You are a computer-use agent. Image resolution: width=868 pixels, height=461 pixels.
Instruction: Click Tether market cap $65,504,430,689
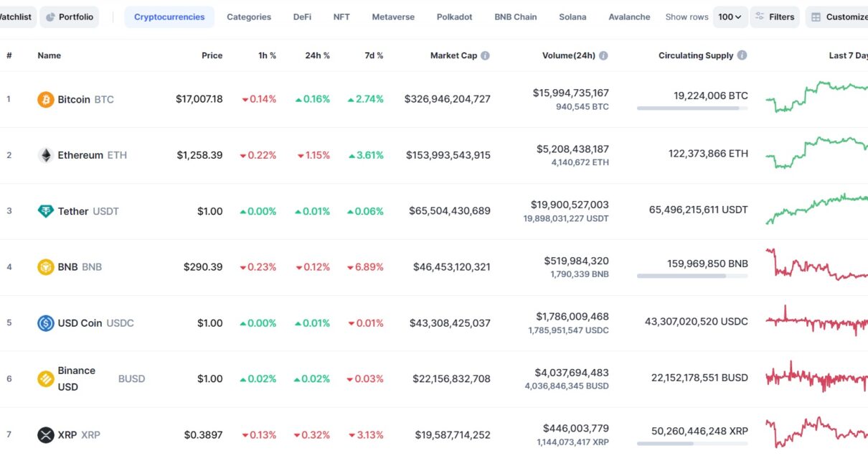pyautogui.click(x=450, y=211)
